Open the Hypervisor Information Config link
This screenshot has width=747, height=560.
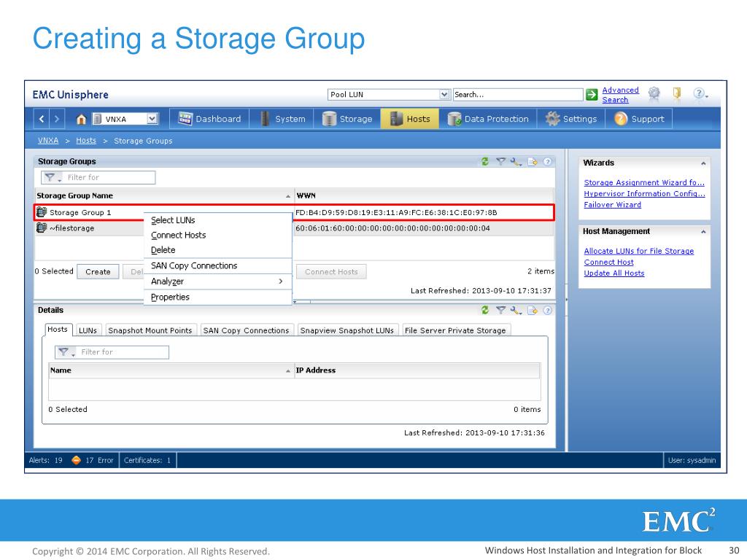point(644,193)
